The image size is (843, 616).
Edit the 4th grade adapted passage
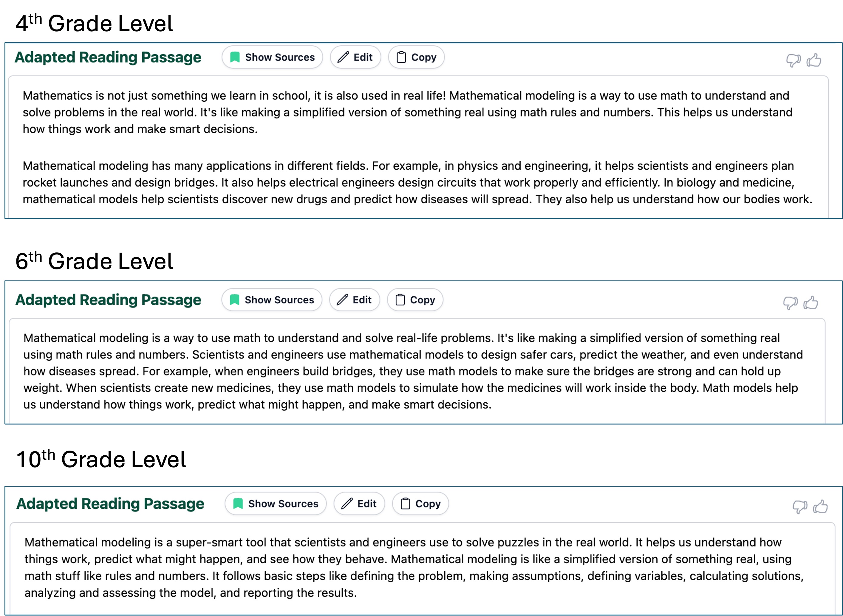pos(355,58)
